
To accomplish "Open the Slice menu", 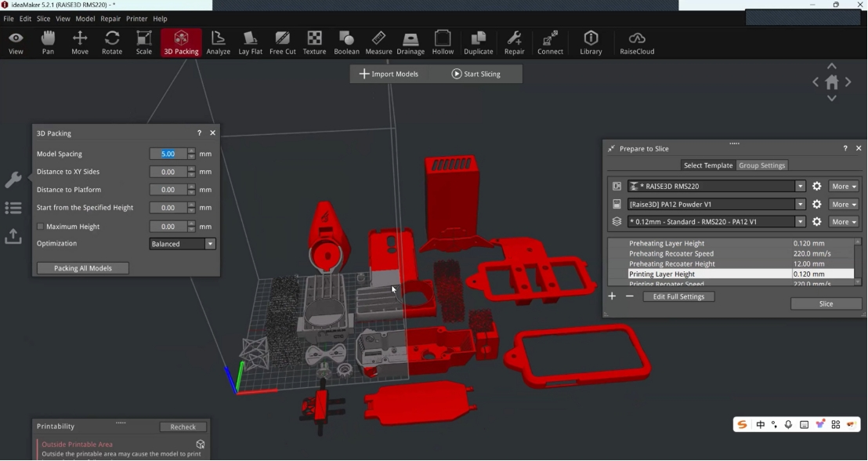I will coord(43,18).
